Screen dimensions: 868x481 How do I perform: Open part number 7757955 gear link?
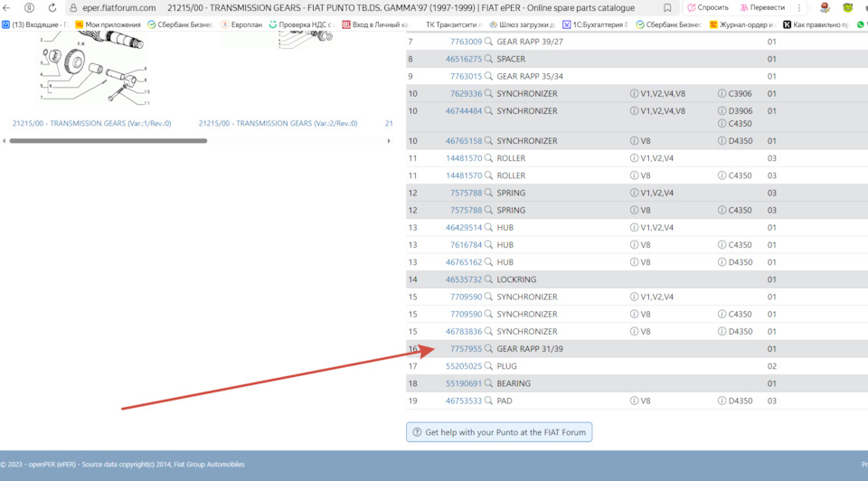point(466,349)
